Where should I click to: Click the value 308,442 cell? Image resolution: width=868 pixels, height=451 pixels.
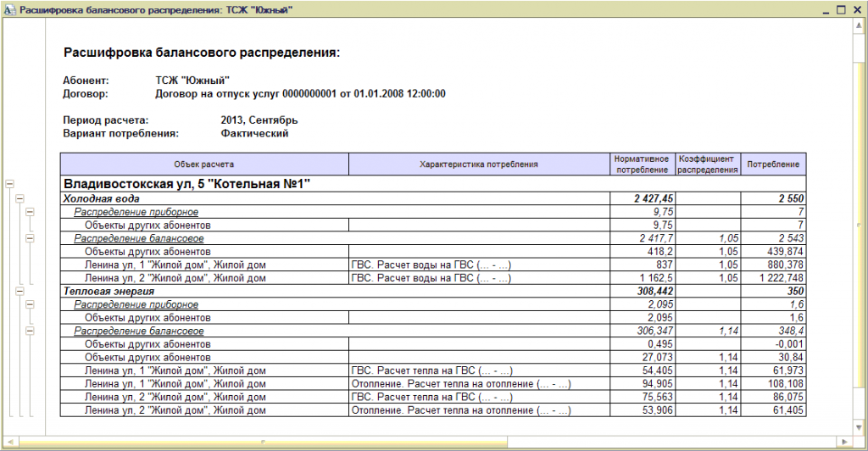pyautogui.click(x=643, y=291)
